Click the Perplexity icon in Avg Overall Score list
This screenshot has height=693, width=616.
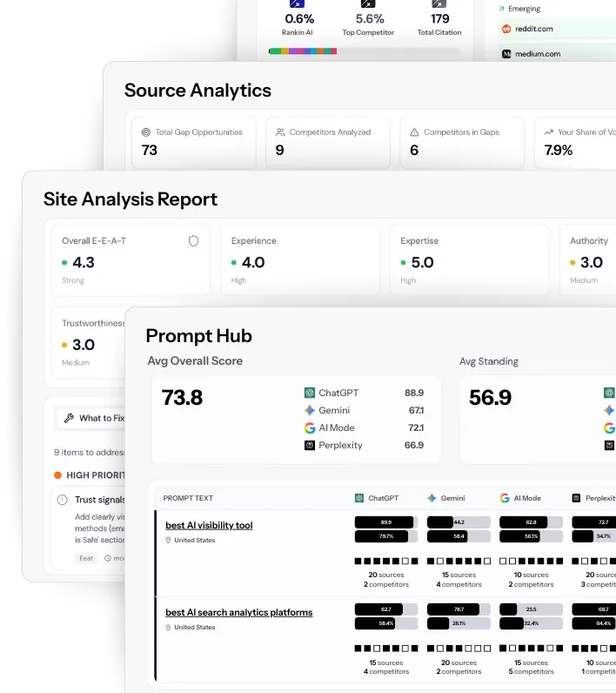click(310, 445)
